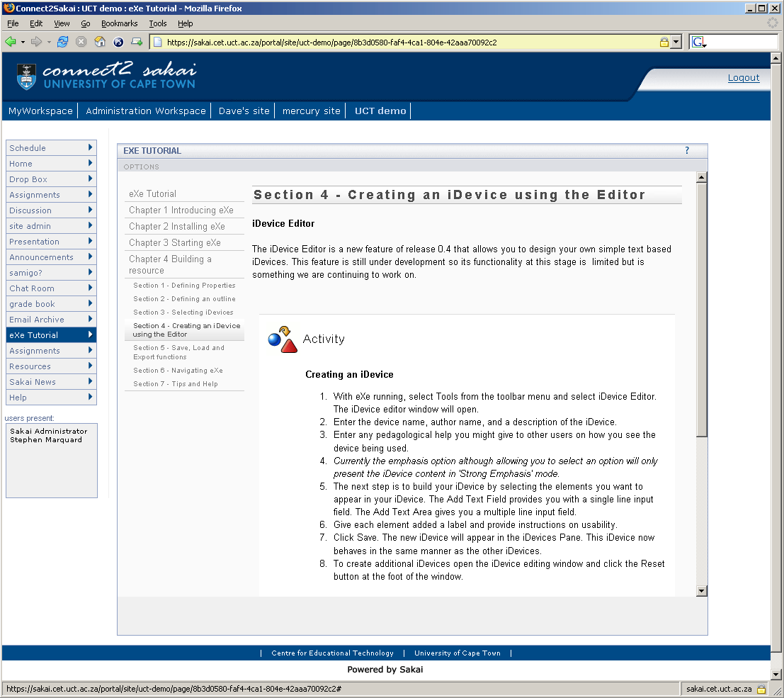
Task: Open the grade book tool
Action: pos(51,304)
